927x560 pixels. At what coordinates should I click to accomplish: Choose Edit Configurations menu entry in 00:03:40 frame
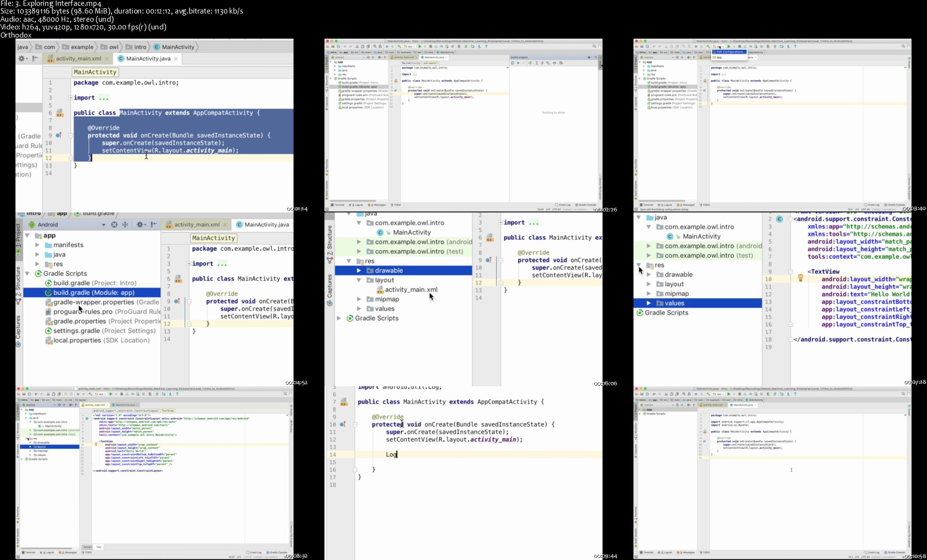click(x=730, y=52)
